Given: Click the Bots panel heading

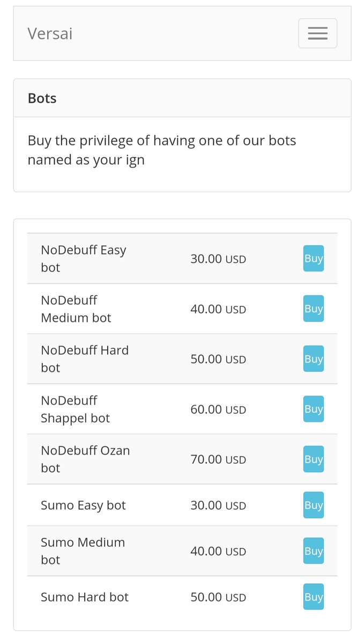Looking at the screenshot, I should (42, 98).
